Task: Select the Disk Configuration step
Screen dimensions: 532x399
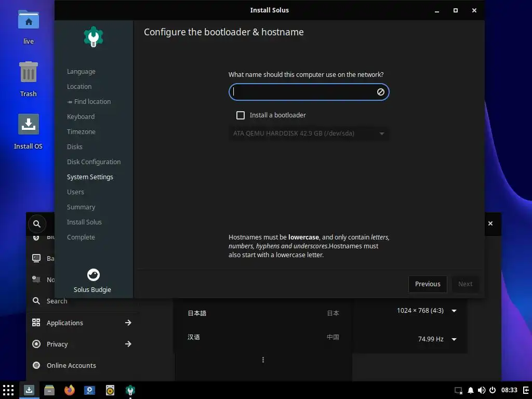Action: coord(94,162)
